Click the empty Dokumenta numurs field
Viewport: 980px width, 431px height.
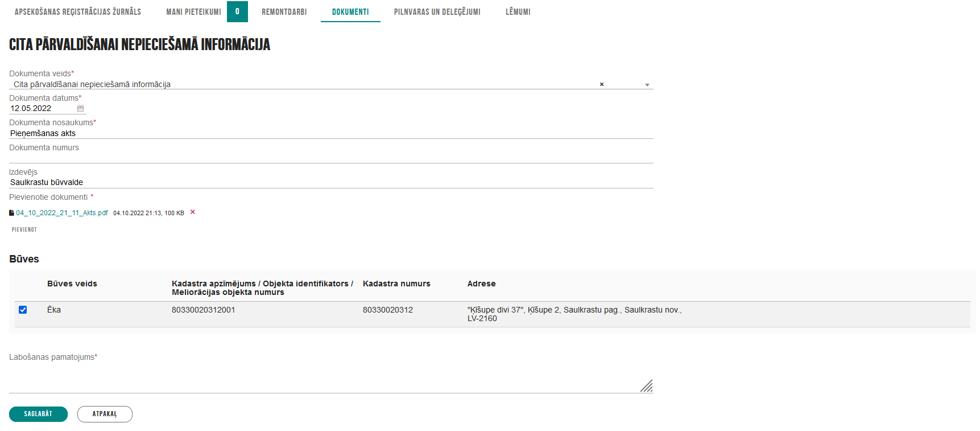331,158
